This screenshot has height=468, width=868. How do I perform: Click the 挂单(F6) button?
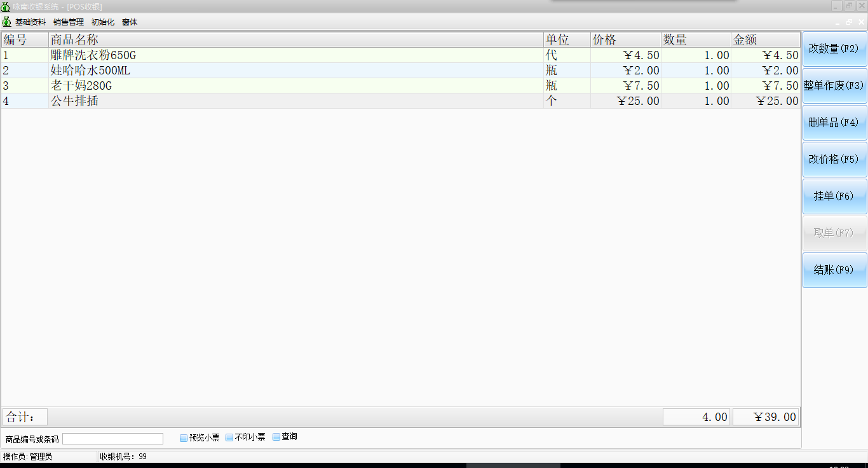(834, 196)
